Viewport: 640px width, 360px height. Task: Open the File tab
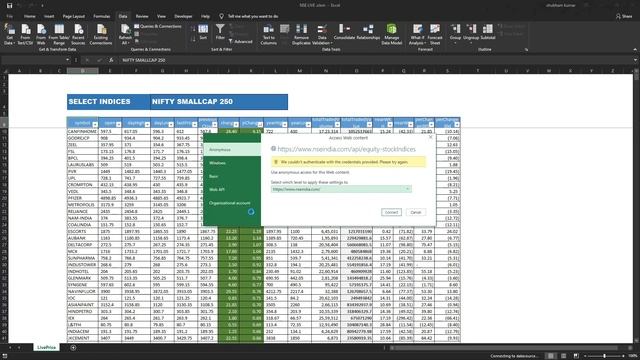click(x=9, y=16)
